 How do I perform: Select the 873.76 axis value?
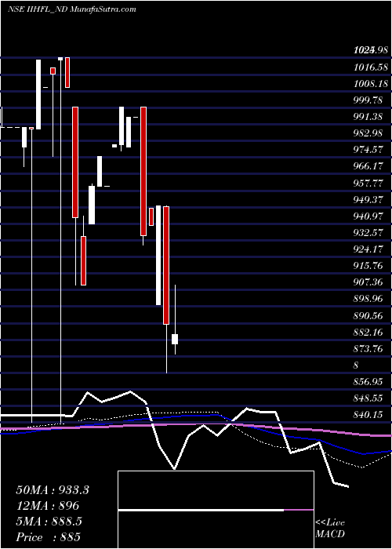[368, 349]
